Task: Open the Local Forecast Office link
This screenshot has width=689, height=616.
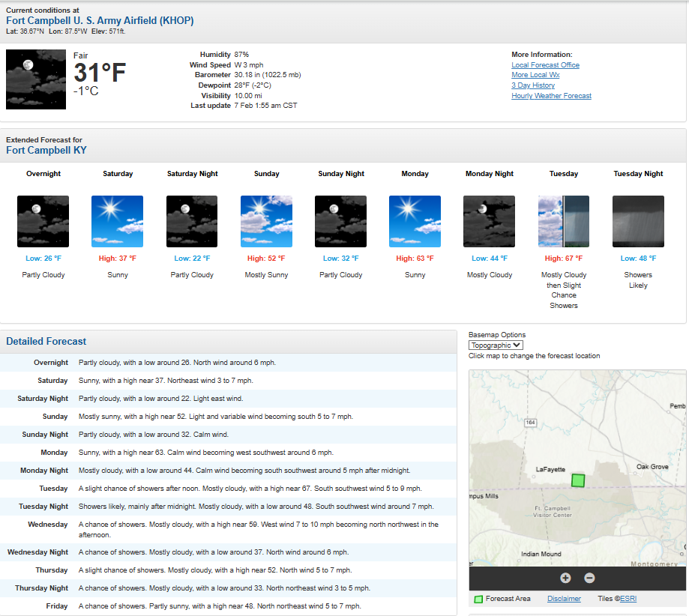Action: pyautogui.click(x=545, y=65)
